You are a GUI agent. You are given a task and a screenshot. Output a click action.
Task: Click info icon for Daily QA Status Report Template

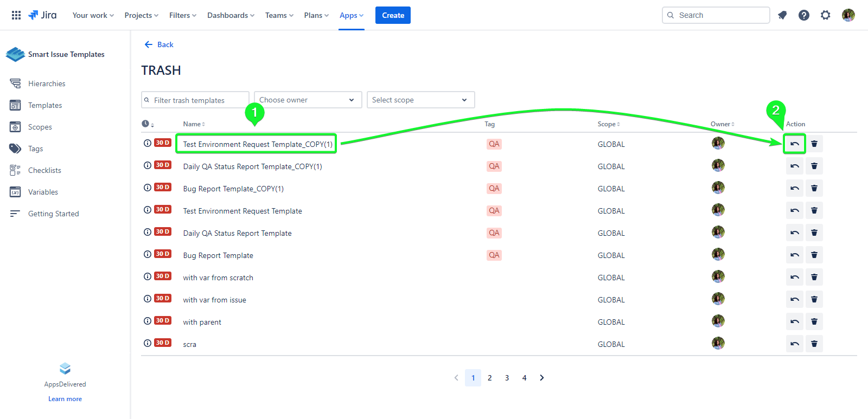click(x=148, y=232)
